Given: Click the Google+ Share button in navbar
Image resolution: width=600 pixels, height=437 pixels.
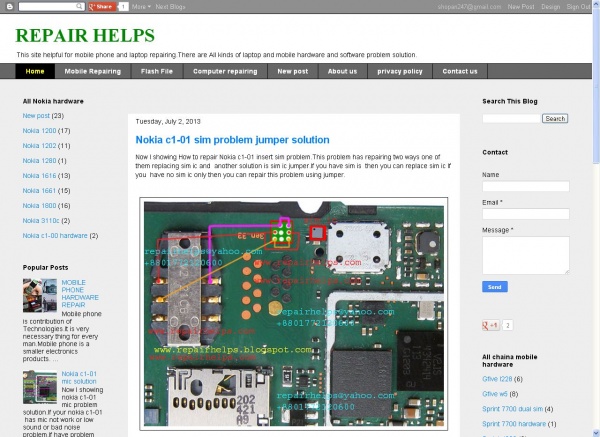Looking at the screenshot, I should coord(102,7).
